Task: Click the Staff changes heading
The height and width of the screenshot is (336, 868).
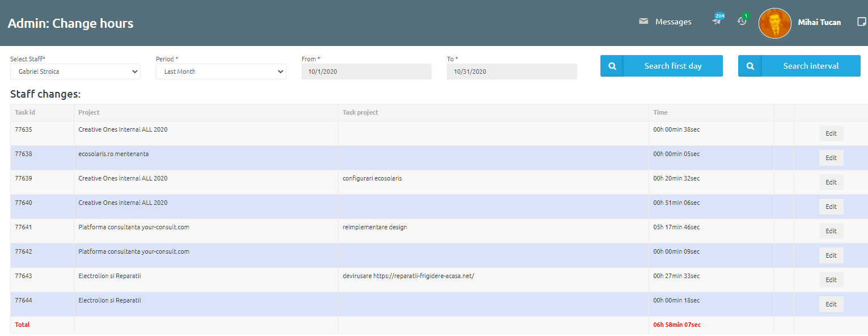Action: pos(45,94)
